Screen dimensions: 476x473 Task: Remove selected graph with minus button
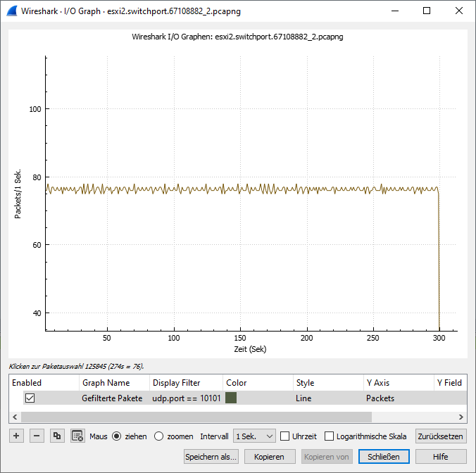click(x=37, y=436)
